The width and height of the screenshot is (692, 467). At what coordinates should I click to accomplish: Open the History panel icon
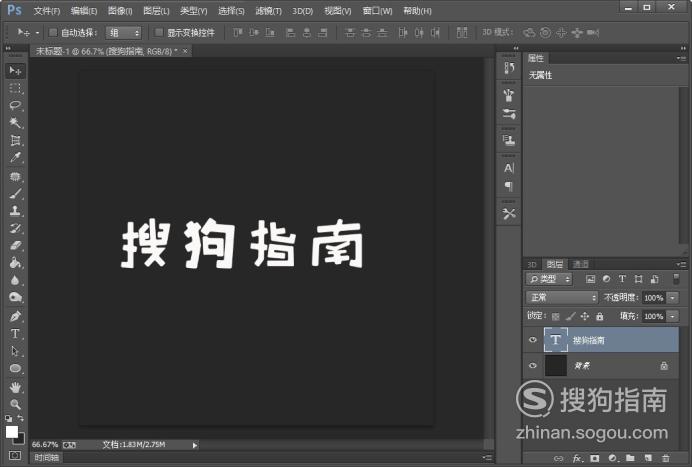509,68
